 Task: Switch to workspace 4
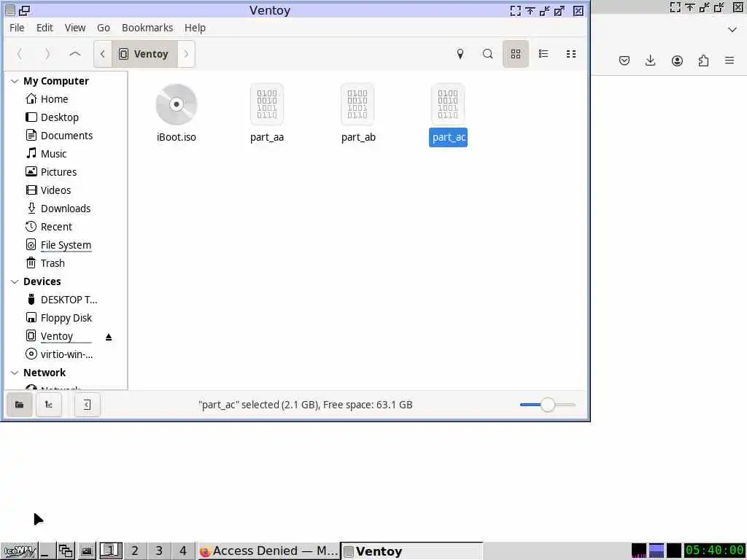(x=183, y=551)
